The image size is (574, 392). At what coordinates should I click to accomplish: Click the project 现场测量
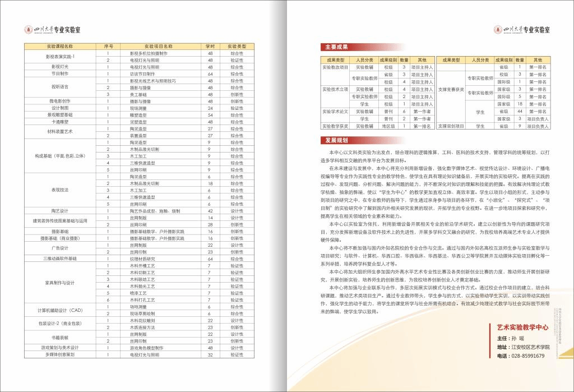[x=138, y=108]
